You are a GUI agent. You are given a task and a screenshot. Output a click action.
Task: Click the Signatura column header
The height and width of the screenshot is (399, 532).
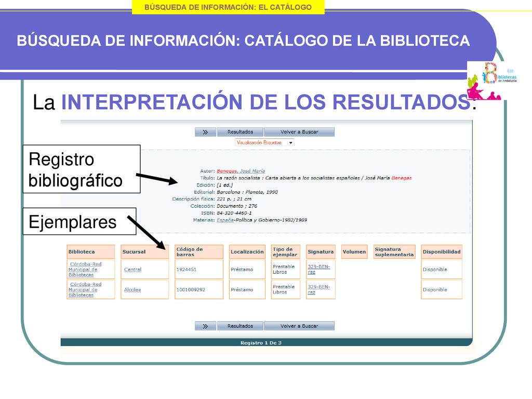click(321, 252)
